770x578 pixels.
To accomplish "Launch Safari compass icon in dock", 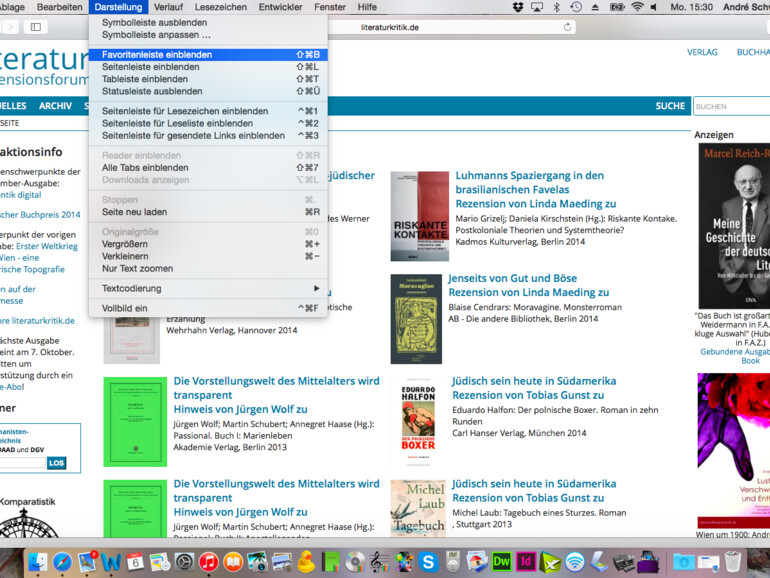I will [x=62, y=562].
